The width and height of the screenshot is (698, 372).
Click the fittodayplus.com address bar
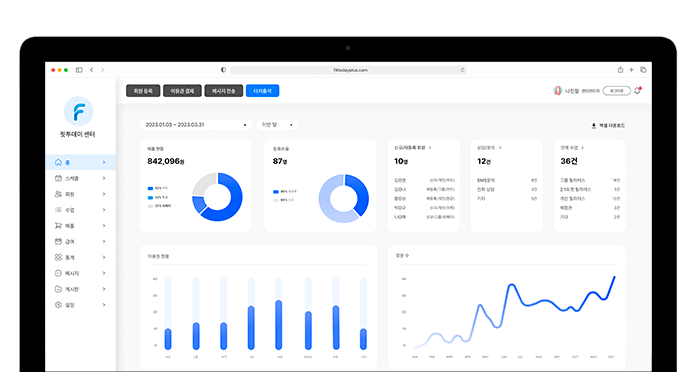349,70
